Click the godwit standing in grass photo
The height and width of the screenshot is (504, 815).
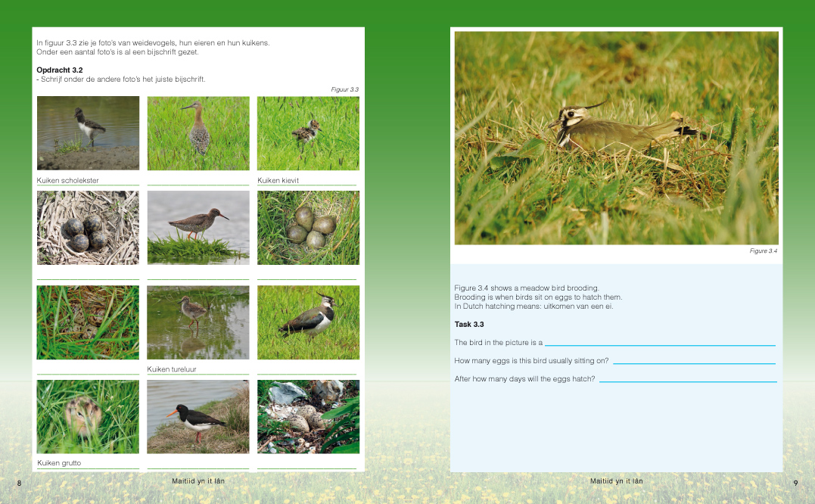(x=198, y=133)
